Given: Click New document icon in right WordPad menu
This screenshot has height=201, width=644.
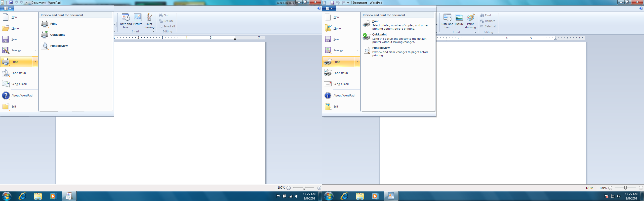Looking at the screenshot, I should click(x=328, y=17).
